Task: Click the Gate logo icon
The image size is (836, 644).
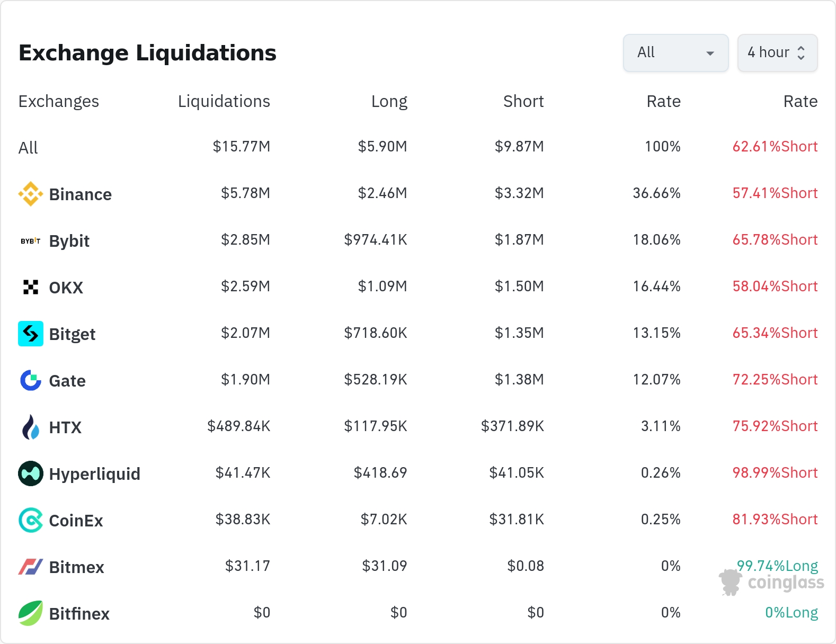Action: (x=31, y=380)
